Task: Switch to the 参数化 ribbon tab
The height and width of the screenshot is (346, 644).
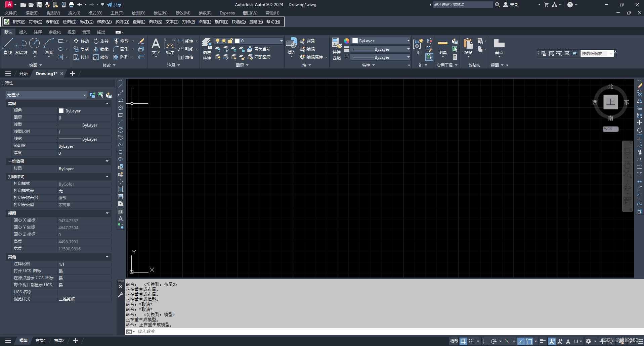Action: (55, 32)
